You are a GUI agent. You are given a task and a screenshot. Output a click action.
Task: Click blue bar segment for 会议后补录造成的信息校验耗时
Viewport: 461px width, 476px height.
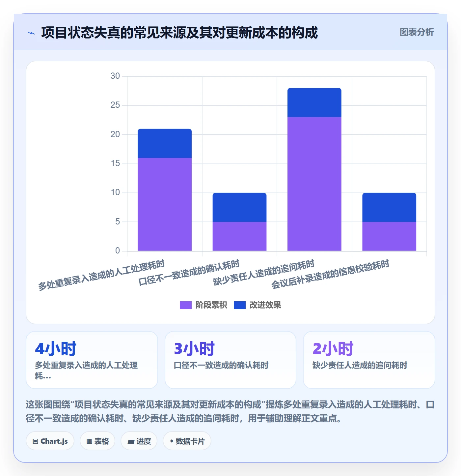389,207
